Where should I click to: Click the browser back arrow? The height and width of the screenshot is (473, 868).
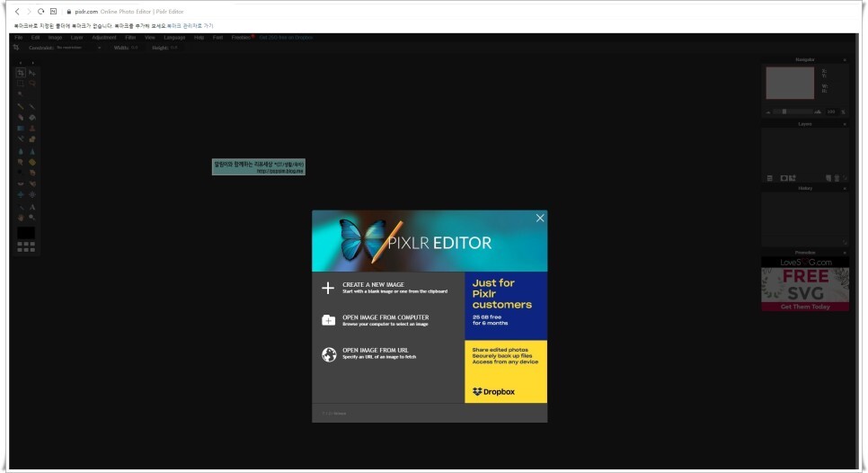[x=17, y=11]
